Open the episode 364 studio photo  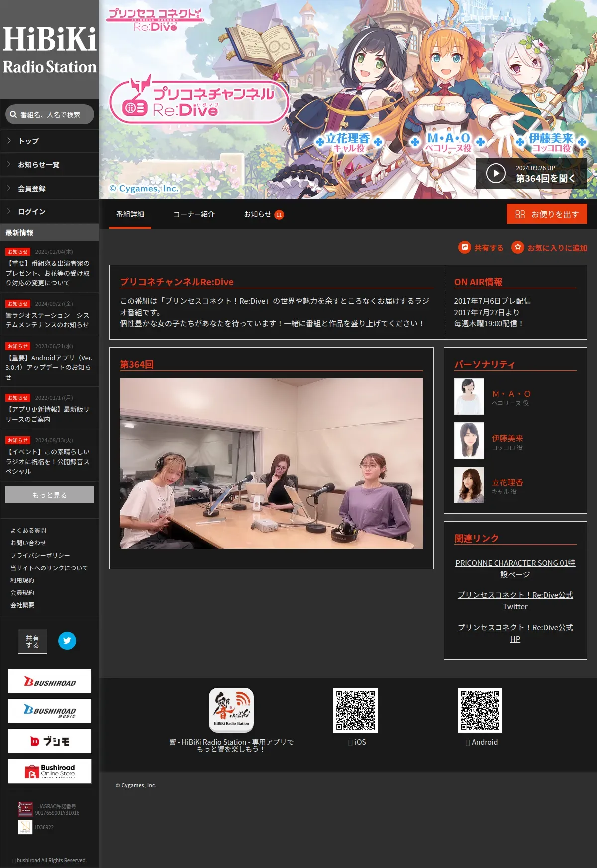272,463
